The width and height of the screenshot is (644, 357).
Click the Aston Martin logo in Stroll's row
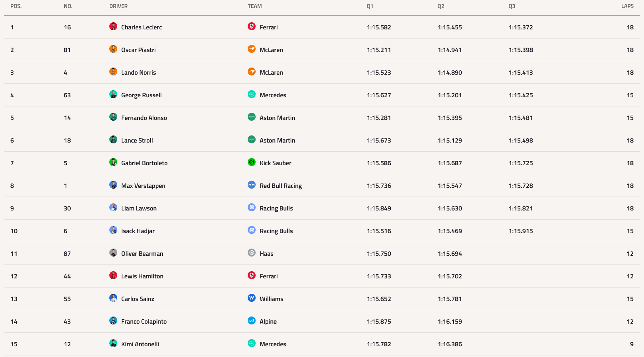(x=252, y=139)
